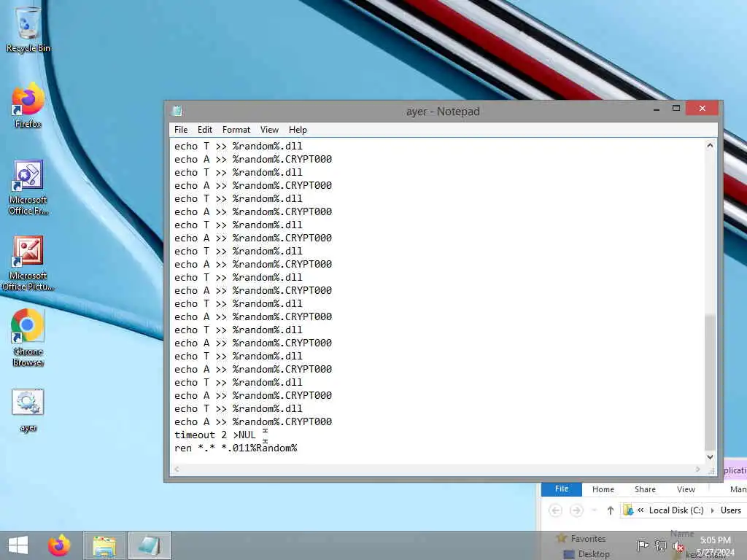Viewport: 747px width, 560px height.
Task: Open the Edit menu in Notepad
Action: [x=205, y=130]
